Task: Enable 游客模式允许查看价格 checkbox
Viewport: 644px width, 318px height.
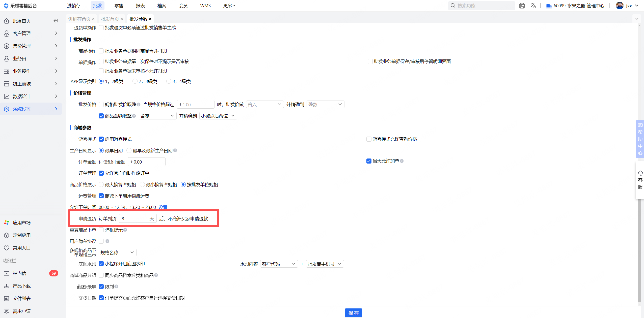Action: point(369,139)
